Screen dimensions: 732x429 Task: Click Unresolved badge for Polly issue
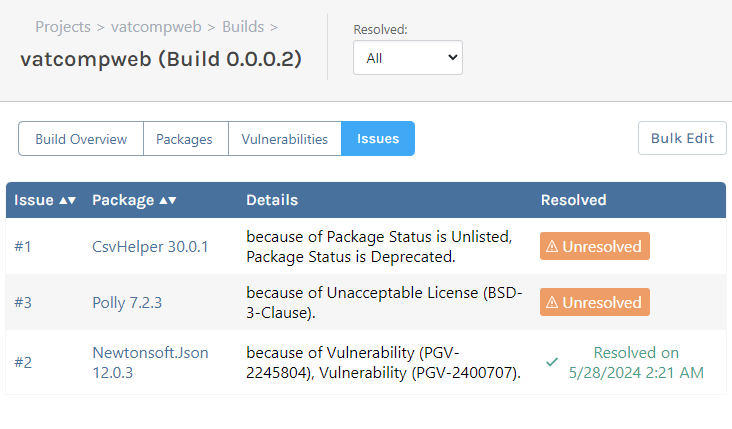point(595,302)
